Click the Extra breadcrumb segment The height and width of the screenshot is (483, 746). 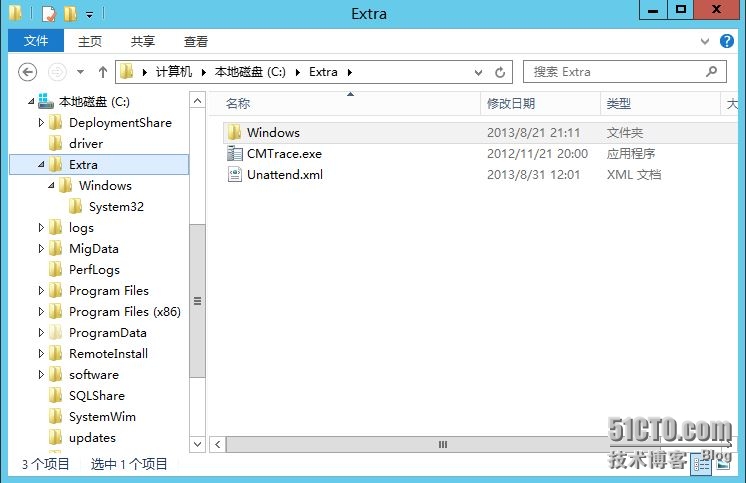(323, 72)
